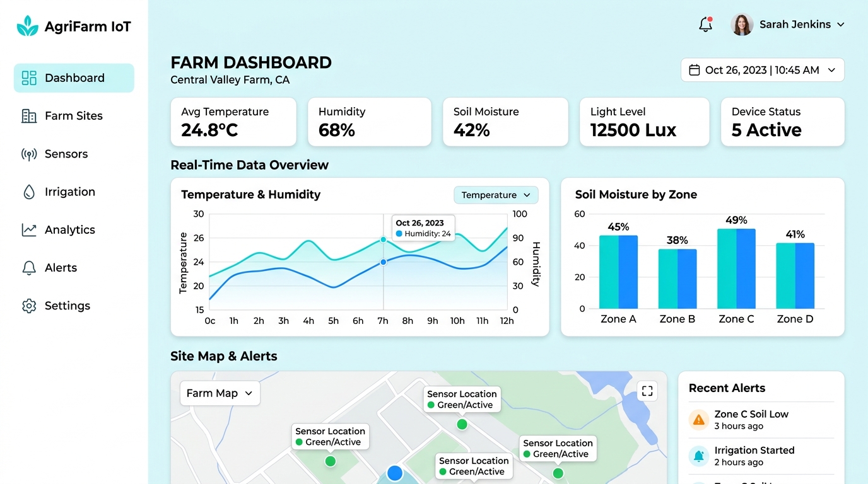This screenshot has width=868, height=484.
Task: Select the Soil Moisture 42% card
Action: [505, 122]
